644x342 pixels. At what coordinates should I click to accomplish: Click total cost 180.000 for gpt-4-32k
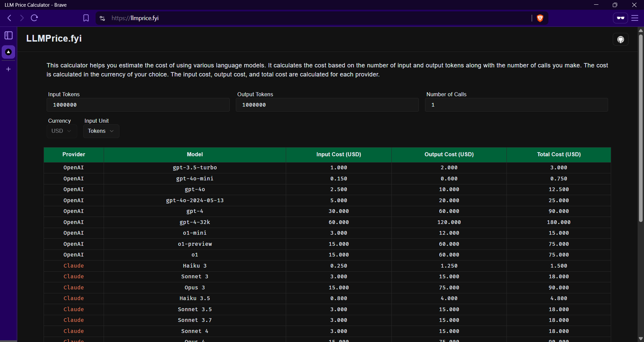559,222
